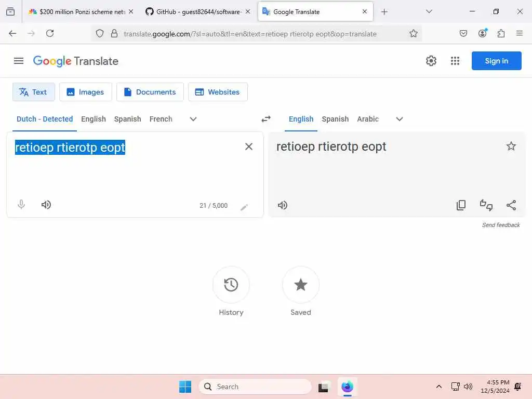The width and height of the screenshot is (532, 399).
Task: Choose Spanish as source language
Action: click(128, 119)
